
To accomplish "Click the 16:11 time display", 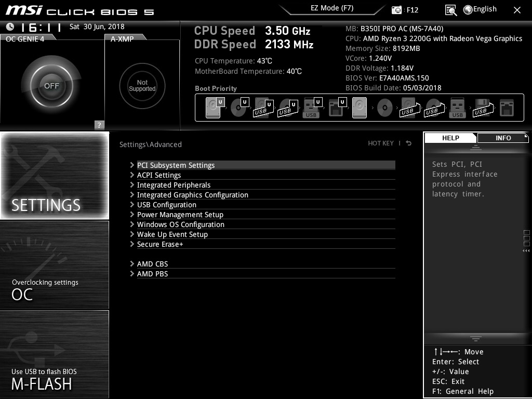I will 41,27.
